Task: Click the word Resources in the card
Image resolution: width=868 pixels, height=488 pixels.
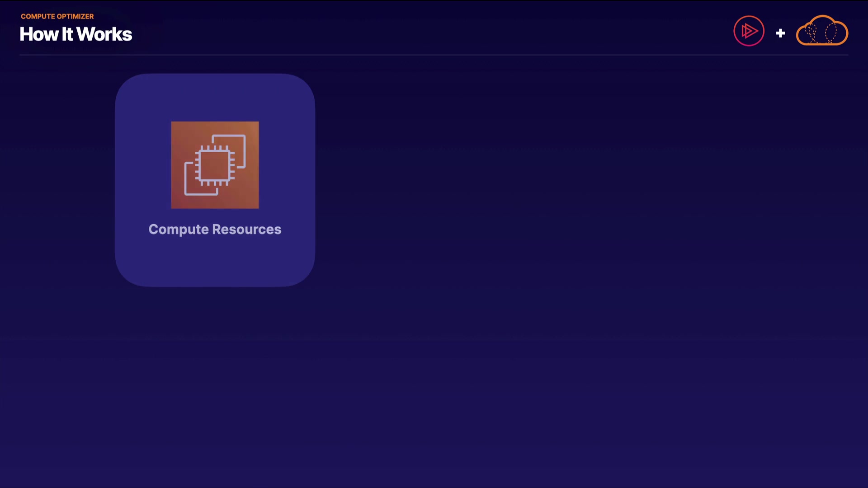Action: [246, 229]
